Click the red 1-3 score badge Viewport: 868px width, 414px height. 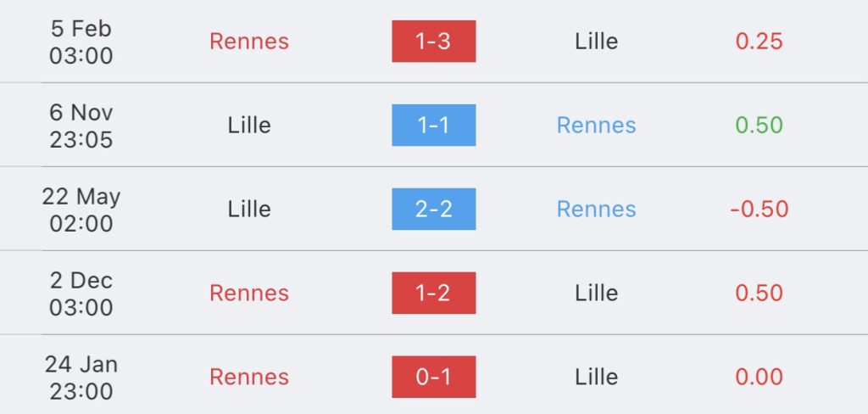click(433, 41)
